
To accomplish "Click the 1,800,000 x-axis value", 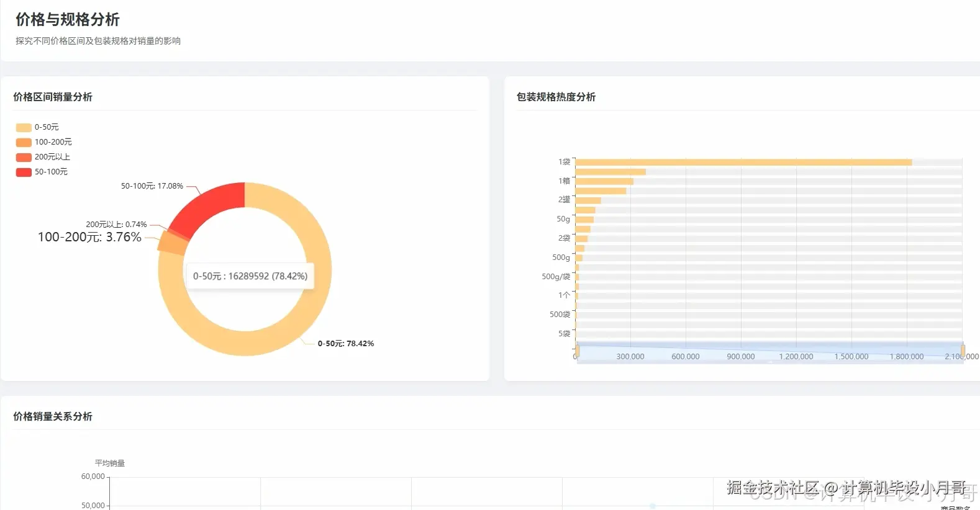I will (907, 357).
